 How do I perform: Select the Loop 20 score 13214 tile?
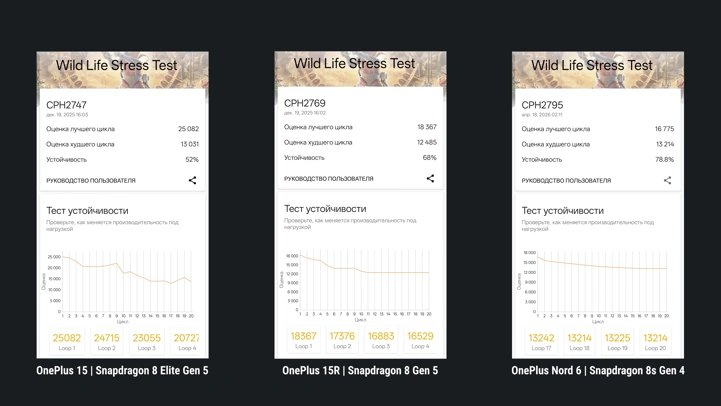(x=655, y=341)
